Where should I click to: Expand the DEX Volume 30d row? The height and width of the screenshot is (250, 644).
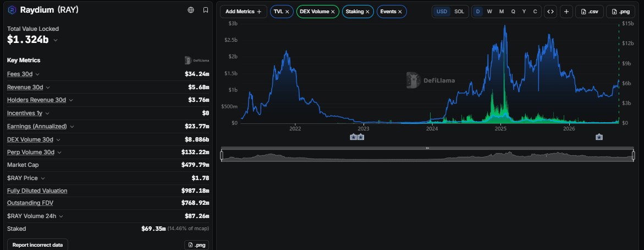click(x=58, y=140)
